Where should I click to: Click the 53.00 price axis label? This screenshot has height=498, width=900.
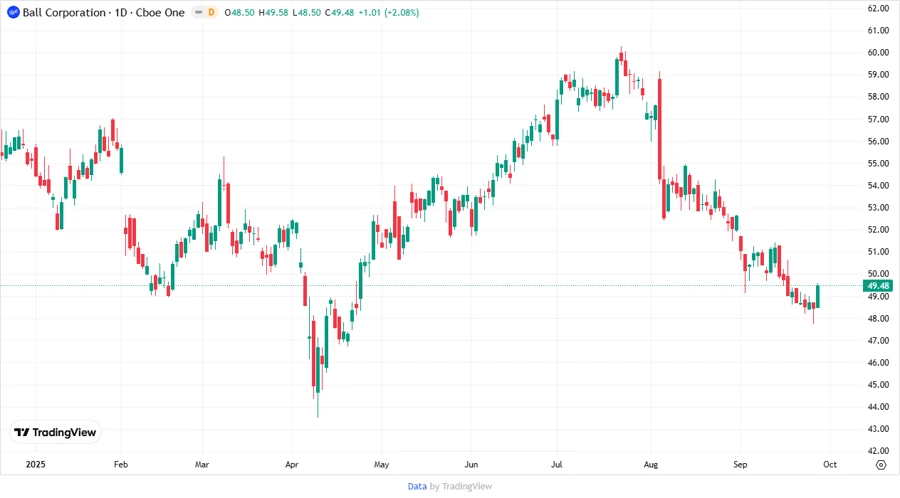pyautogui.click(x=878, y=208)
